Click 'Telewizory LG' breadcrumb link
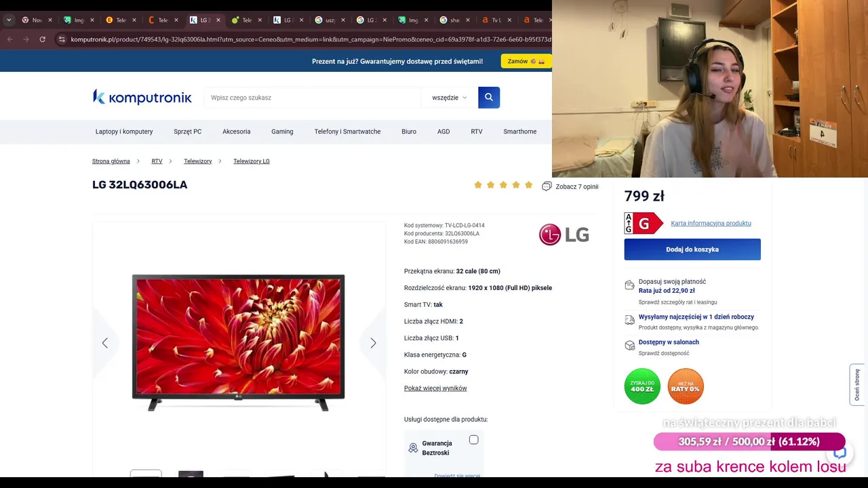 [252, 161]
